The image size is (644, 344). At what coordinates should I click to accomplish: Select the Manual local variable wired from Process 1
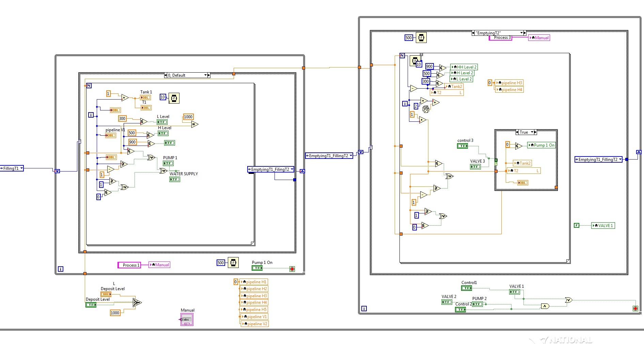pyautogui.click(x=159, y=265)
